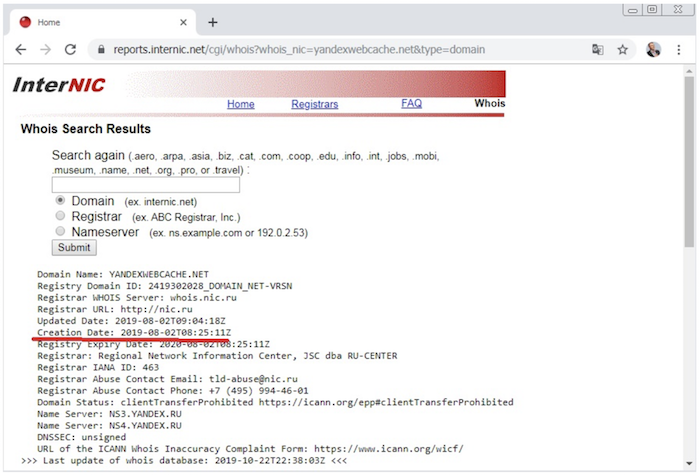Click the abuse contact phone line
The height and width of the screenshot is (475, 700).
tap(173, 391)
